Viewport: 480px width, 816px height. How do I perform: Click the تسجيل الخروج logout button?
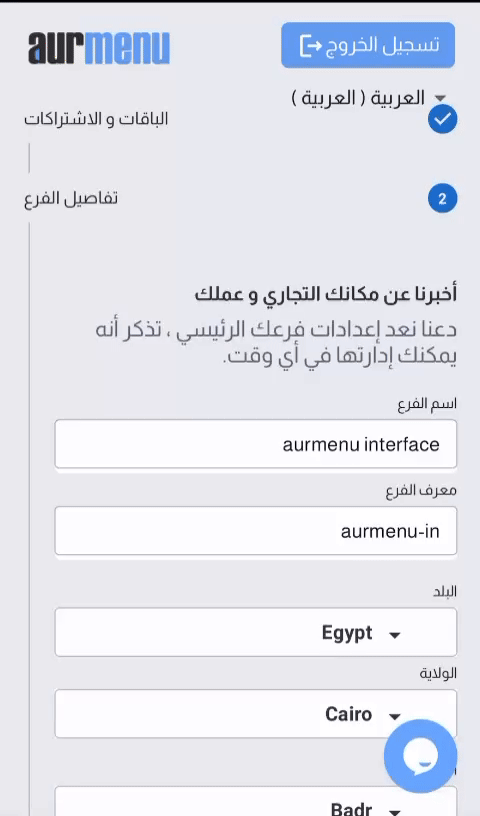(x=368, y=45)
